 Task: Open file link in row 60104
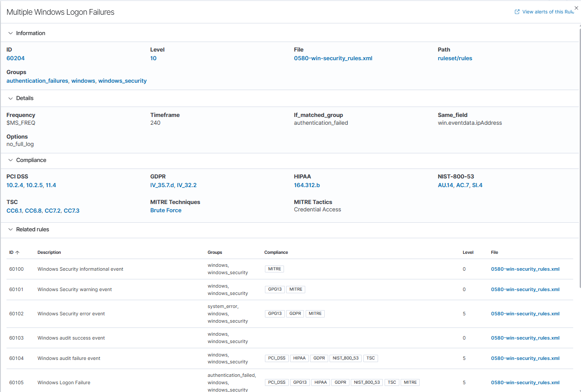525,358
